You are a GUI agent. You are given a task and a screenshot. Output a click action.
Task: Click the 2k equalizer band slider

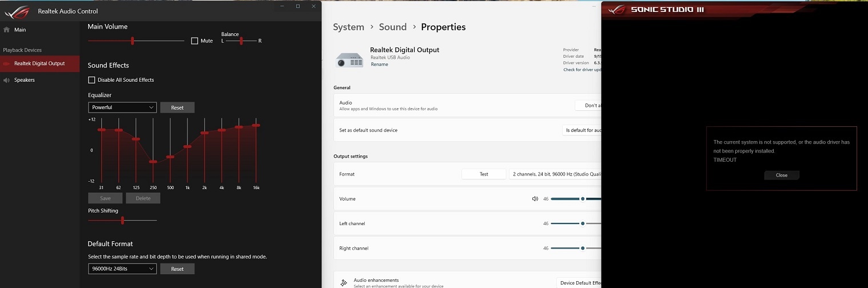205,133
